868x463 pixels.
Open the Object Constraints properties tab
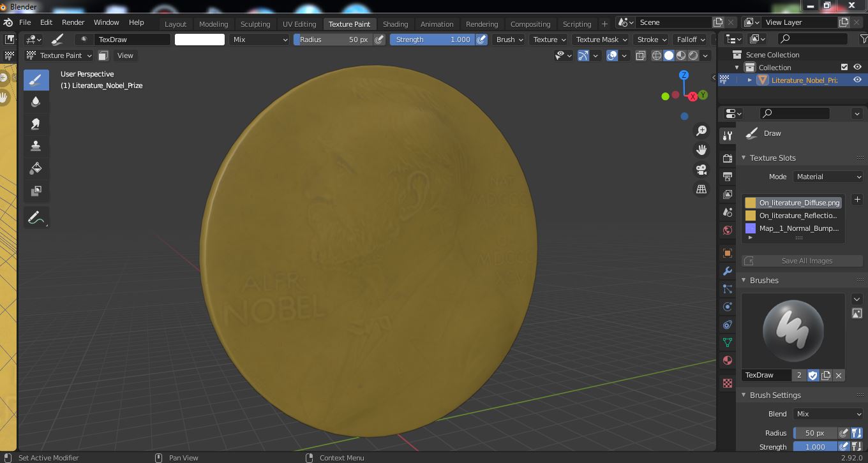[727, 325]
